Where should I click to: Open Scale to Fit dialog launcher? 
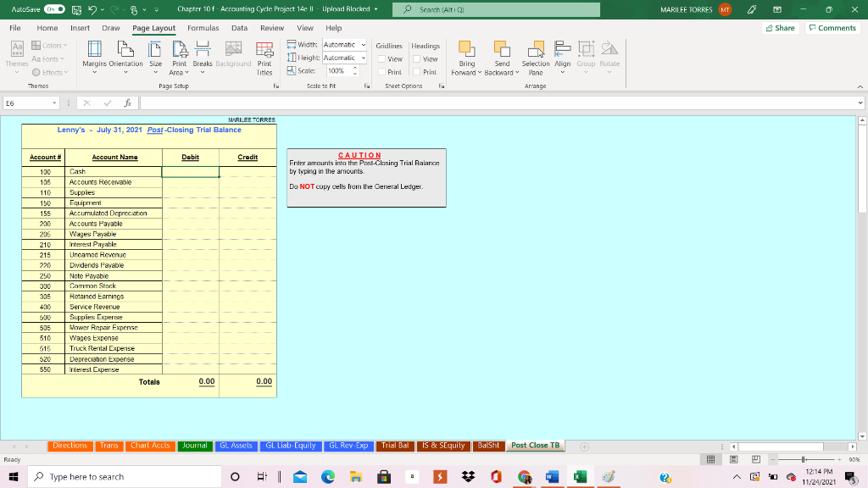(366, 86)
